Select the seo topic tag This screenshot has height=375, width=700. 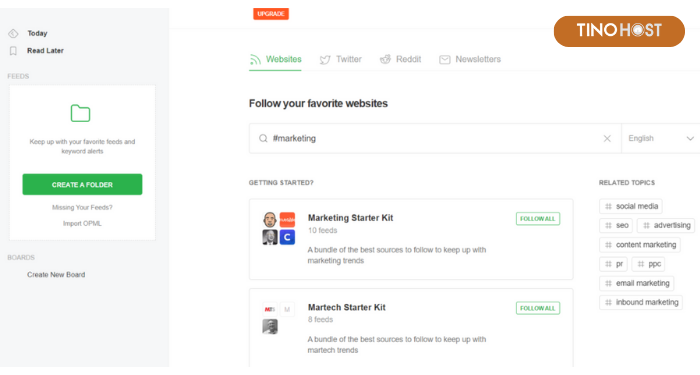616,225
